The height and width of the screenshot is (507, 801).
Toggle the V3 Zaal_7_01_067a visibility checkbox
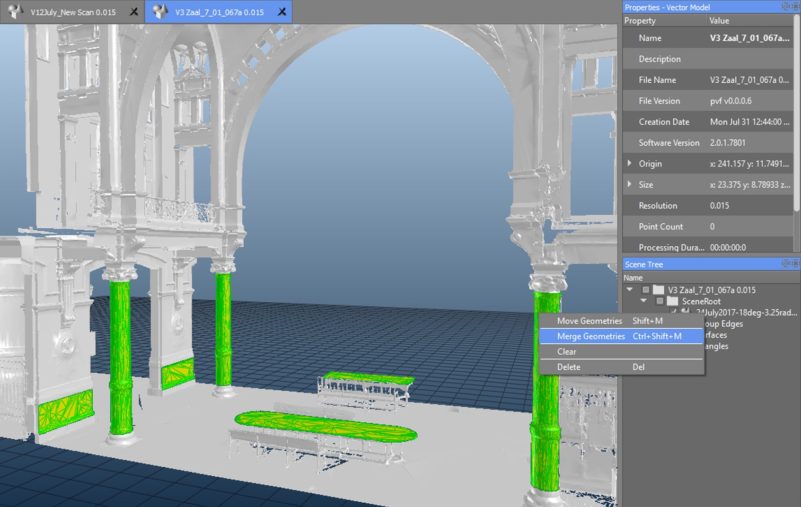(x=645, y=289)
